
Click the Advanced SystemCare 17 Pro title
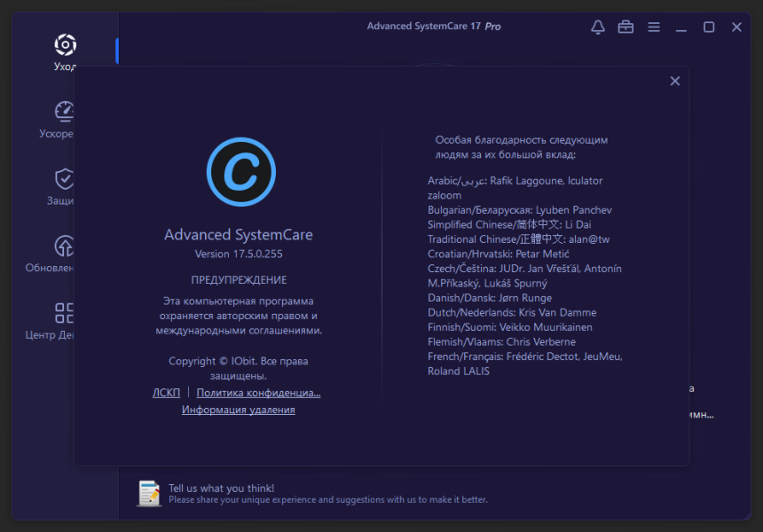[x=434, y=27]
